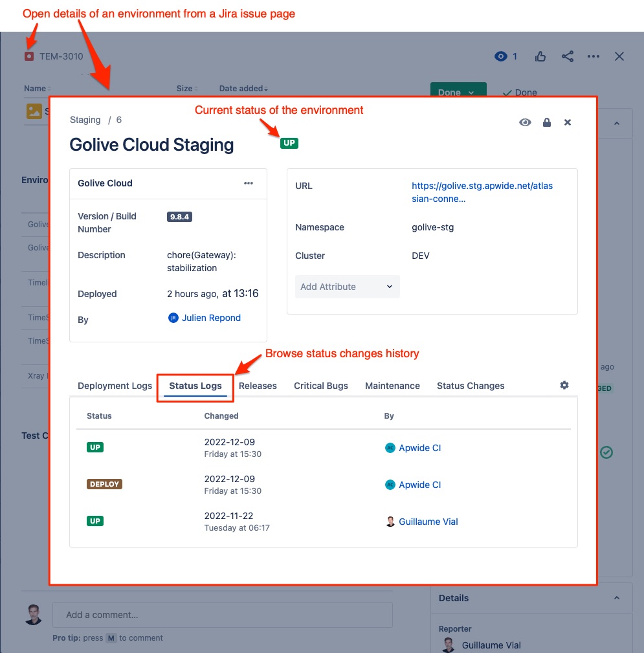Switch to the Critical Bugs tab

(320, 386)
